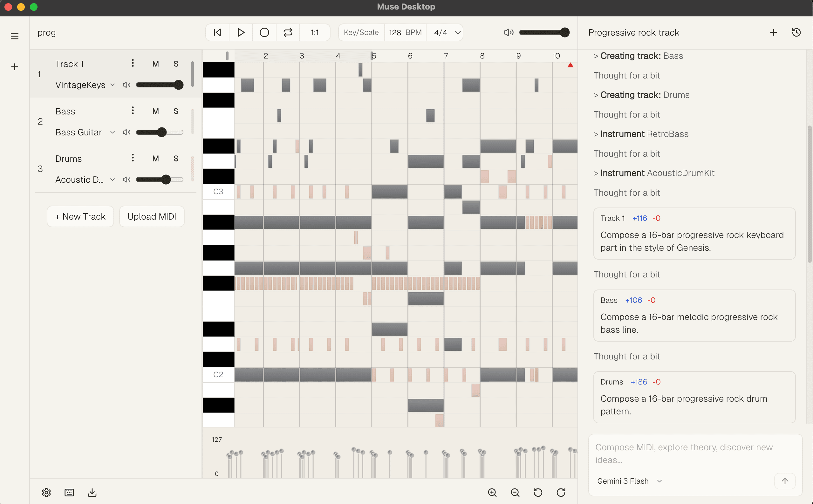Image resolution: width=813 pixels, height=504 pixels.
Task: Open the Gemini 3 Flash model selector
Action: tap(629, 481)
